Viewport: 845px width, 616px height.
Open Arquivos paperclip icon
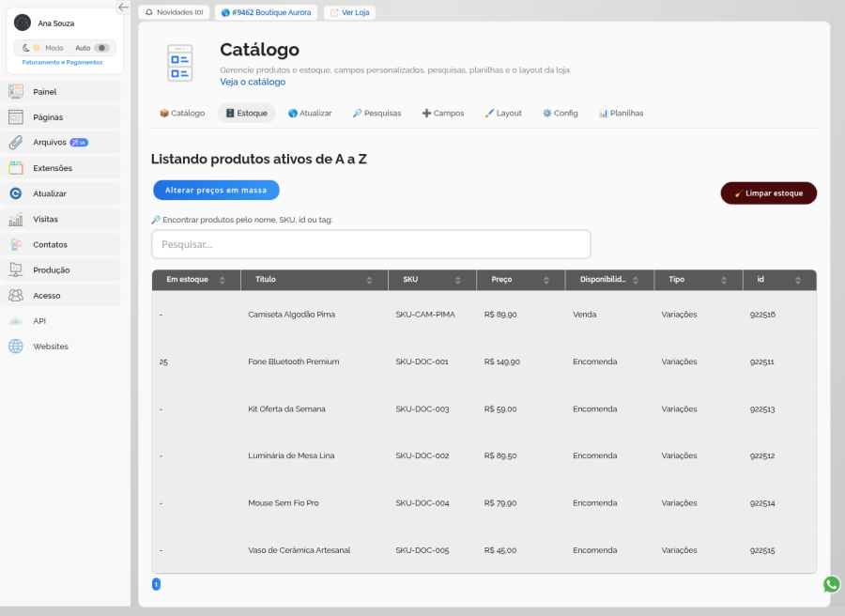16,143
